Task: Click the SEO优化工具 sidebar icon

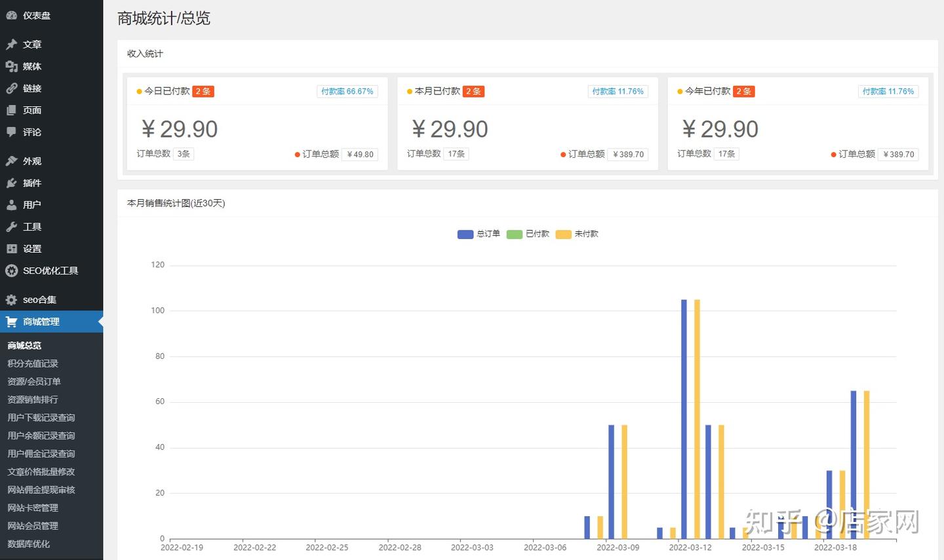Action: (x=12, y=271)
